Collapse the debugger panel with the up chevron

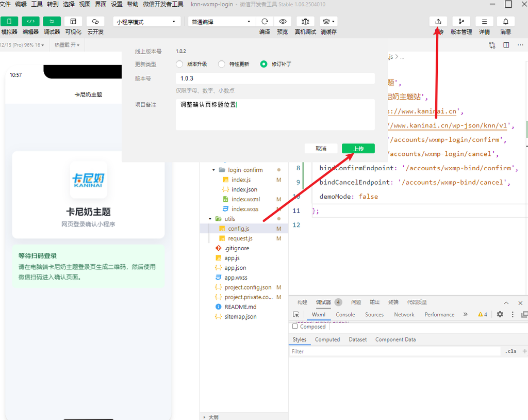[x=506, y=303]
